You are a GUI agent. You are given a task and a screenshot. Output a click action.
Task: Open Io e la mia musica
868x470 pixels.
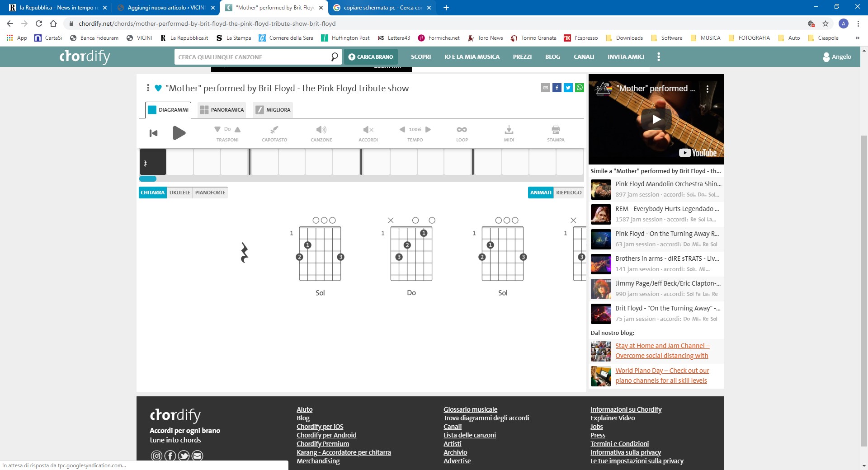click(x=472, y=57)
